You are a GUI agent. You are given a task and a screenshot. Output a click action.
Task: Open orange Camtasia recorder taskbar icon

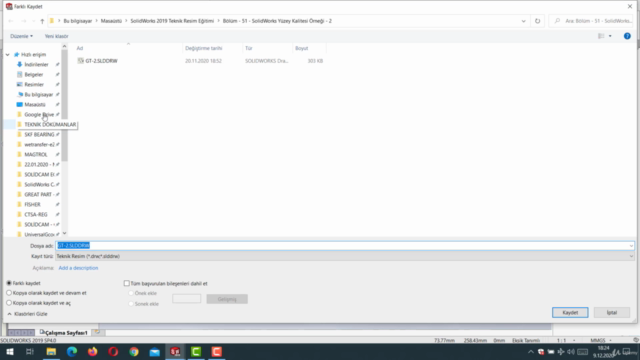[x=217, y=351]
